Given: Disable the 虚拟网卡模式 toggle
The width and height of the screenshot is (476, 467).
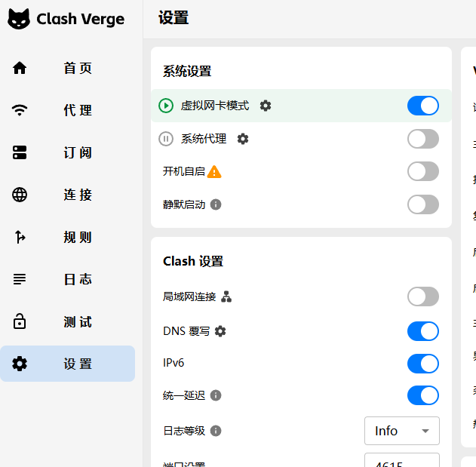Looking at the screenshot, I should 422,106.
